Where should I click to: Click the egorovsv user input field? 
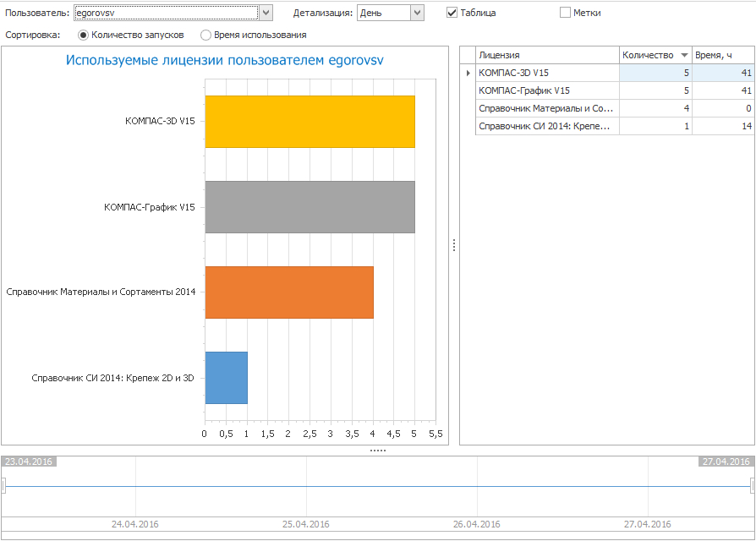[x=166, y=13]
